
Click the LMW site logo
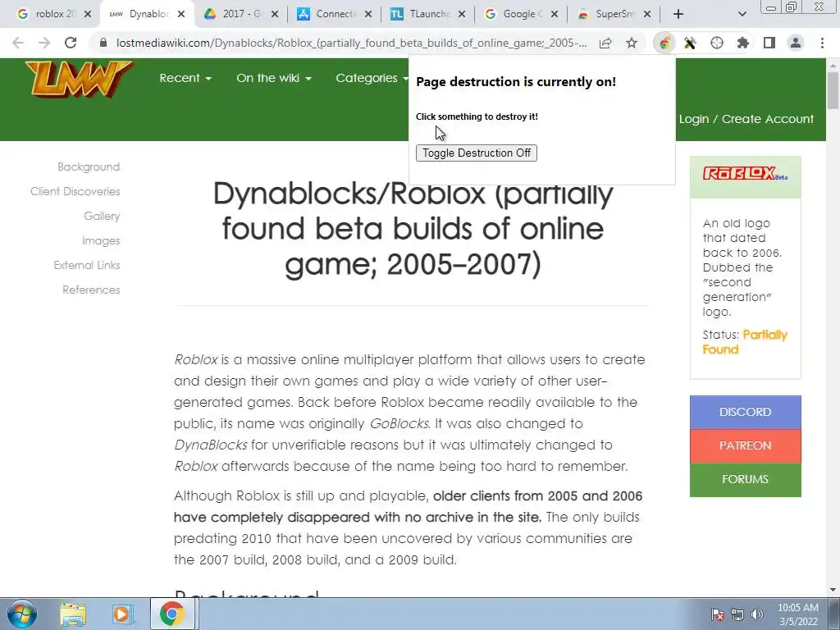(x=78, y=79)
